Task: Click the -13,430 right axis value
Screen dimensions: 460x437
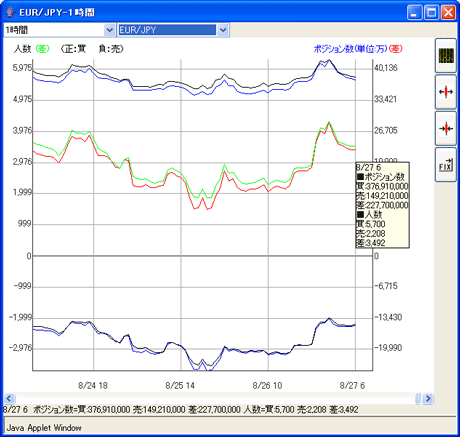Action: (387, 317)
